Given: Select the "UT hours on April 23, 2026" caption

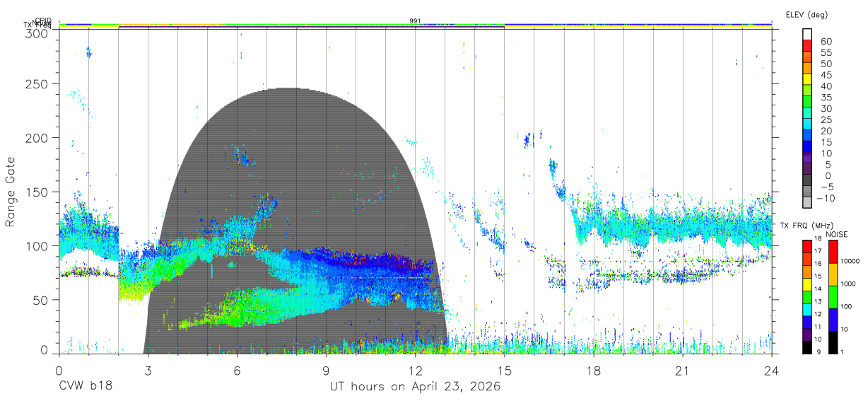Looking at the screenshot, I should click(415, 386).
